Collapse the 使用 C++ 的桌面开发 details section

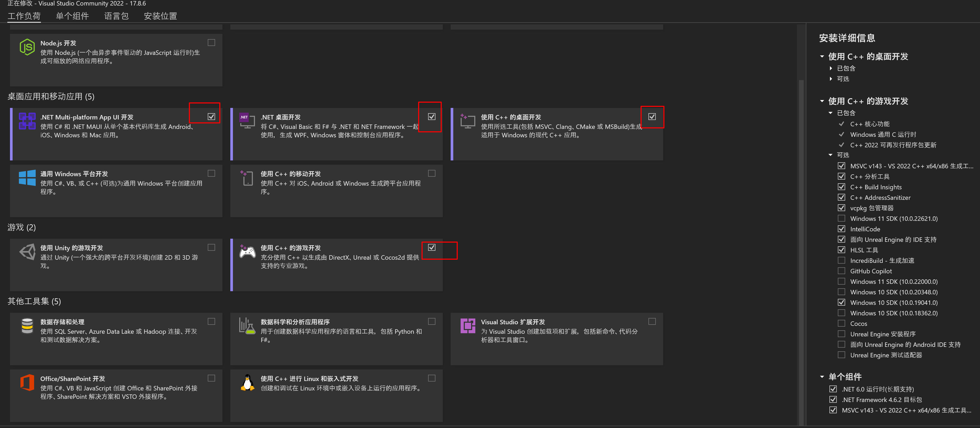coord(822,56)
